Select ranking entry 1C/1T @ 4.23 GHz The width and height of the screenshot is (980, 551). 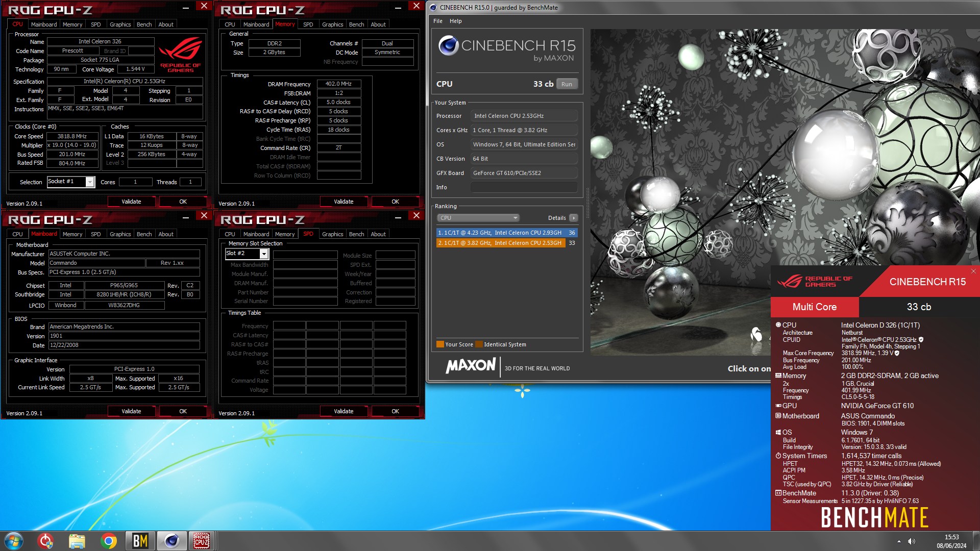507,233
